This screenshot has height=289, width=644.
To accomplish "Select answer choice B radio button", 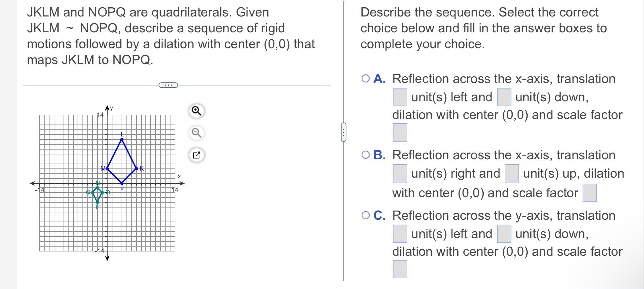I will pyautogui.click(x=365, y=155).
